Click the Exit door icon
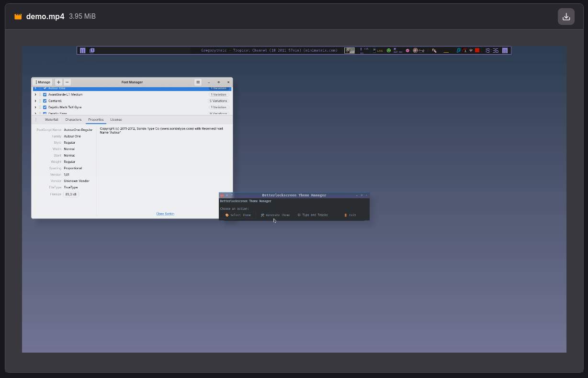Screen dimensions: 588x378 coord(346,215)
